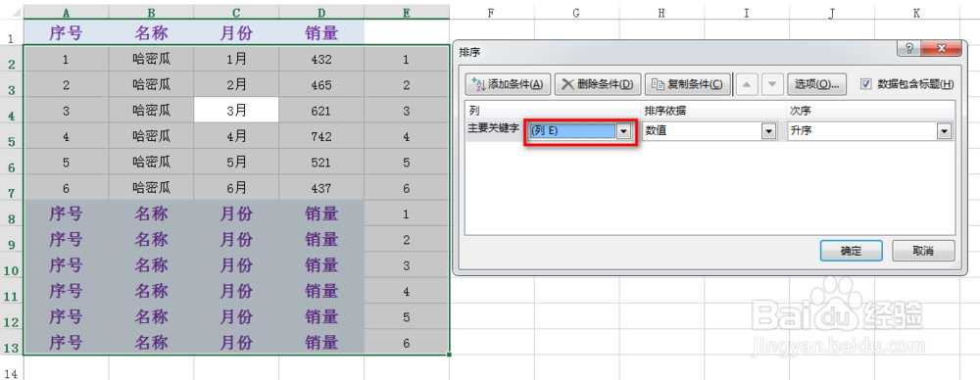
Task: Select column G header
Action: tap(576, 12)
